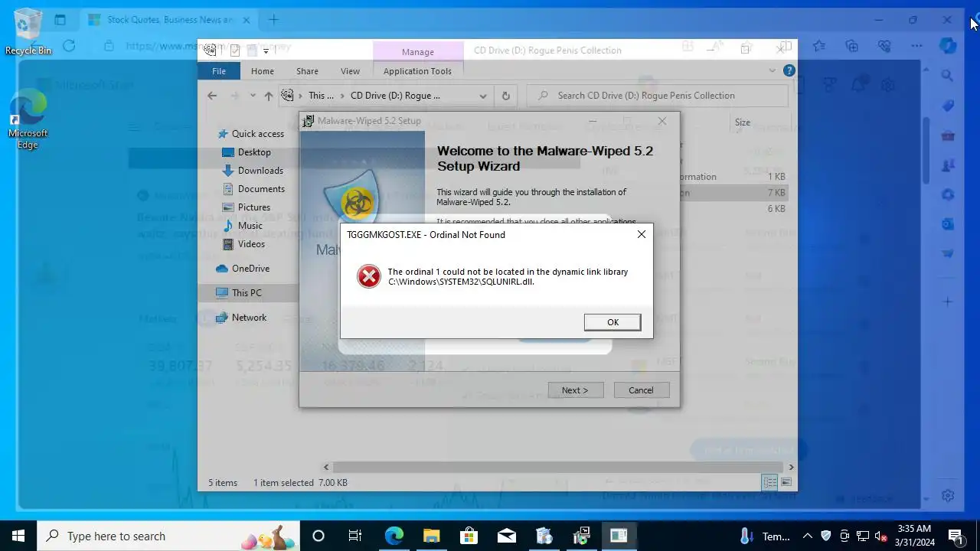Switch to Details view layout icon
Image resolution: width=980 pixels, height=551 pixels.
[769, 482]
